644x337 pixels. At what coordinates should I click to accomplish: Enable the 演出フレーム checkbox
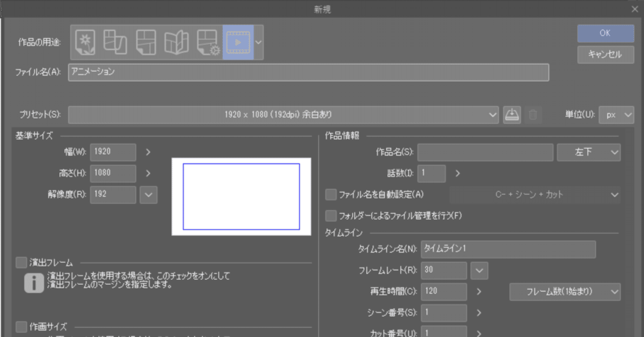tap(20, 262)
